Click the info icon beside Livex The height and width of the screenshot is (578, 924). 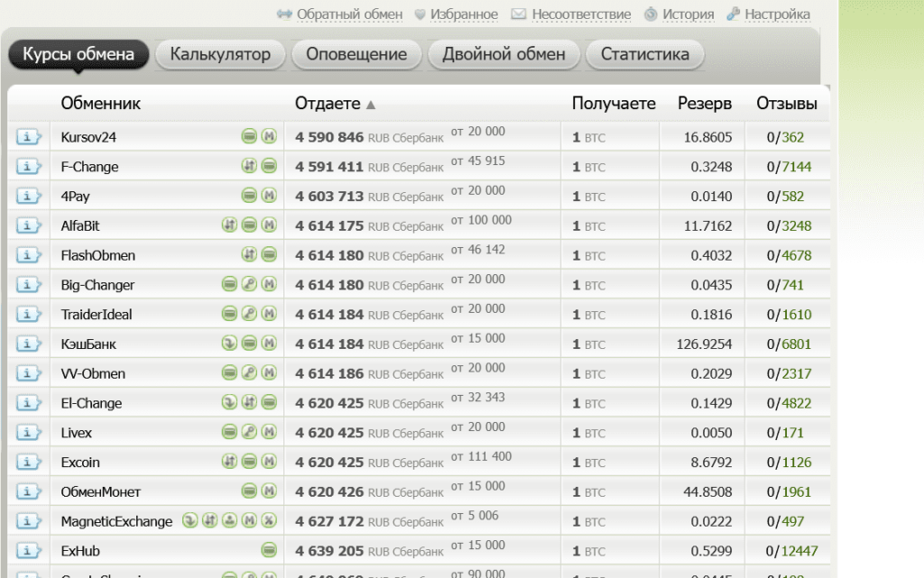pos(28,433)
